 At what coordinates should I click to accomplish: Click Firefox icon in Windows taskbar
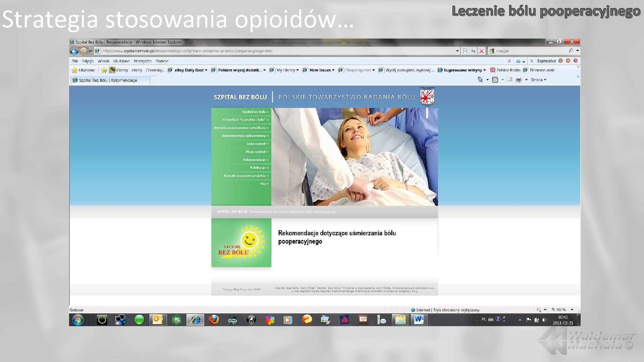[214, 320]
